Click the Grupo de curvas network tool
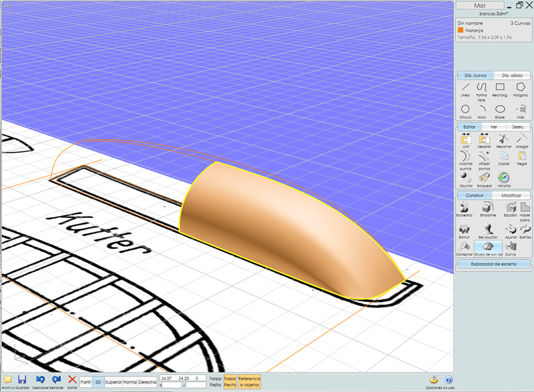 point(488,249)
